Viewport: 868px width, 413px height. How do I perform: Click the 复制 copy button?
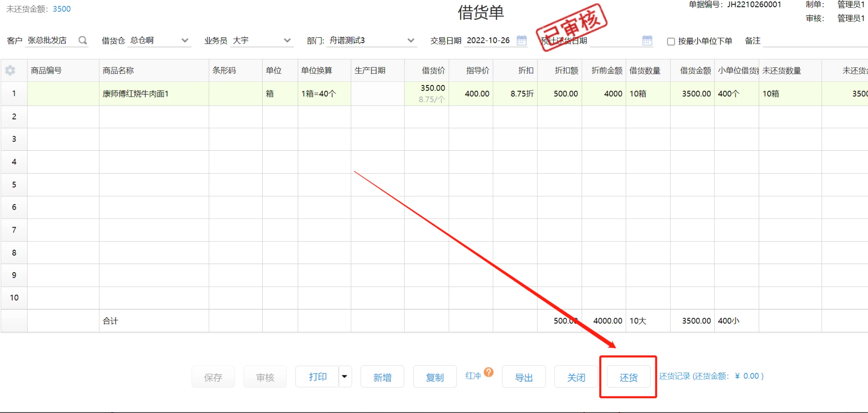click(x=434, y=377)
